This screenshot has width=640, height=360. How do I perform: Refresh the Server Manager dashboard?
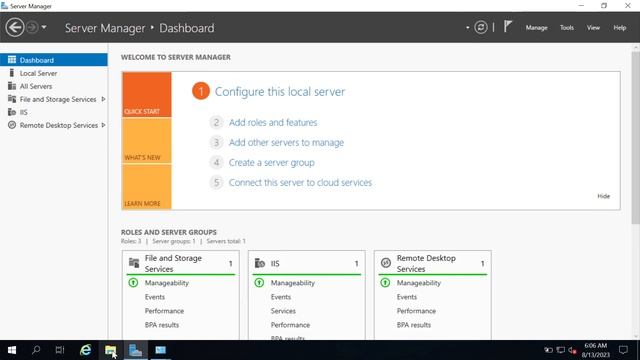(481, 27)
